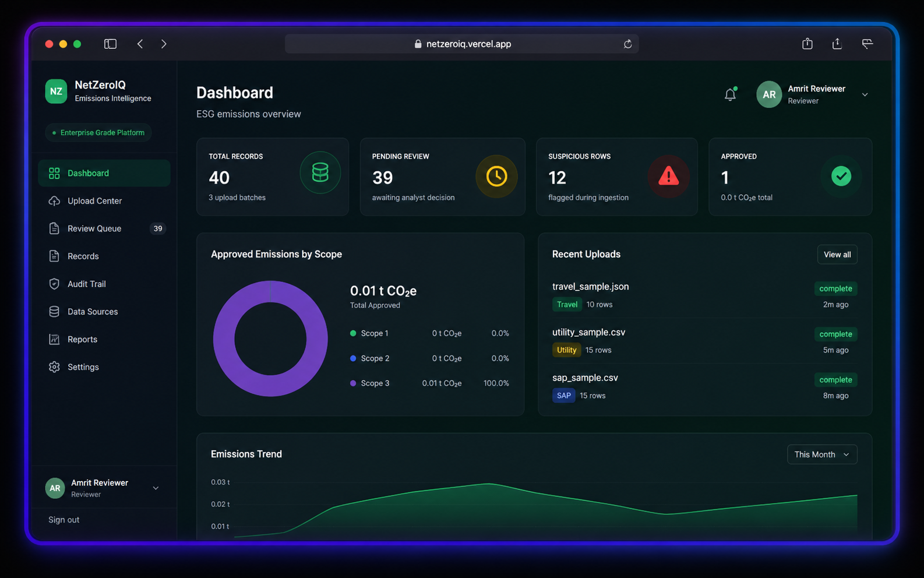
Task: Click the Dashboard grid icon in sidebar
Action: [54, 173]
